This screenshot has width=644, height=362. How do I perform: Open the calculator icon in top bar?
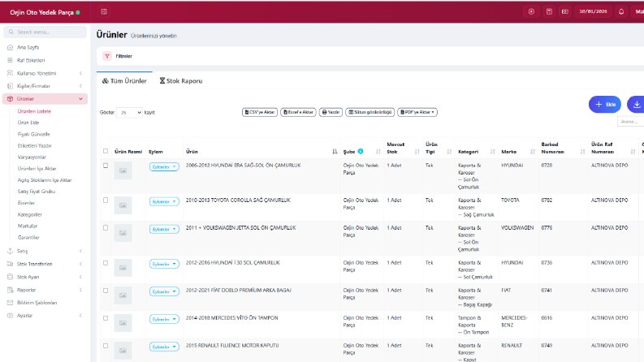[549, 11]
